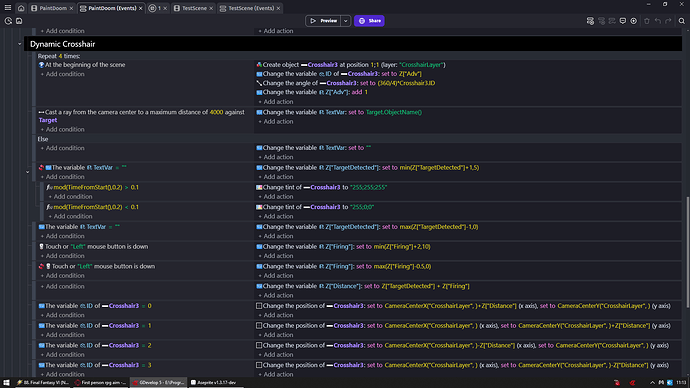Go to the Home tab icon
The image size is (690, 388).
point(21,8)
